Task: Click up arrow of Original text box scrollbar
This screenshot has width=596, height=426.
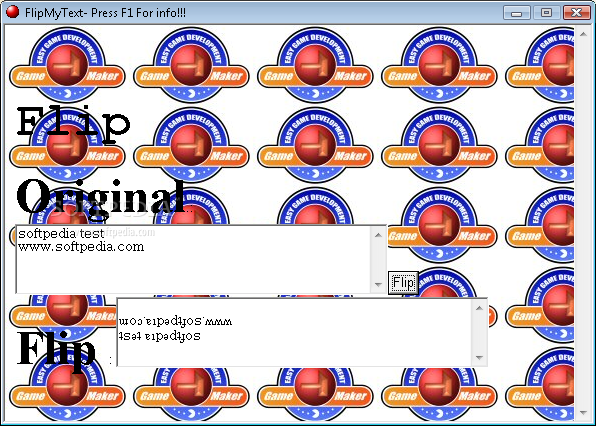Action: click(x=378, y=235)
